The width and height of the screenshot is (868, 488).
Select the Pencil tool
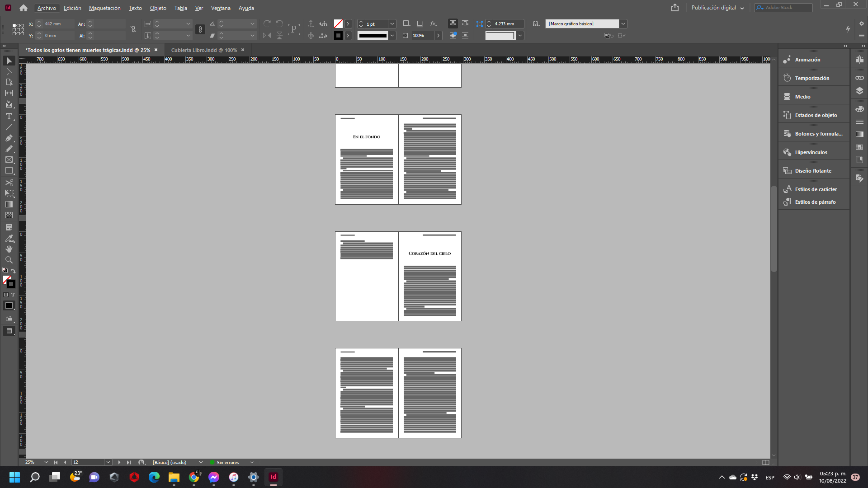click(x=9, y=149)
